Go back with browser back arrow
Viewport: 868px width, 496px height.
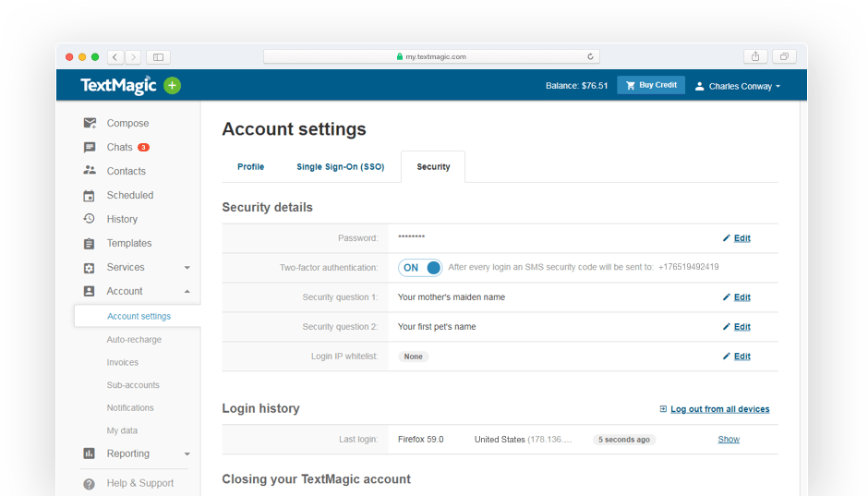click(x=115, y=56)
